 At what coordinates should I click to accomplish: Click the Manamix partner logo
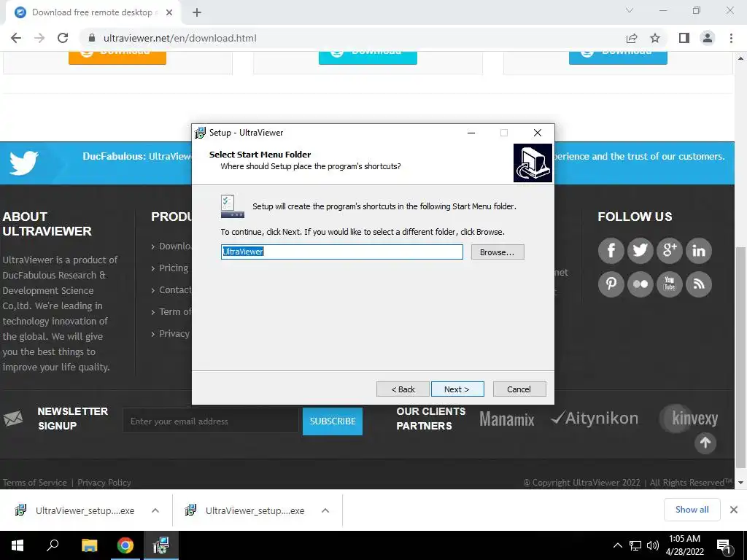507,419
